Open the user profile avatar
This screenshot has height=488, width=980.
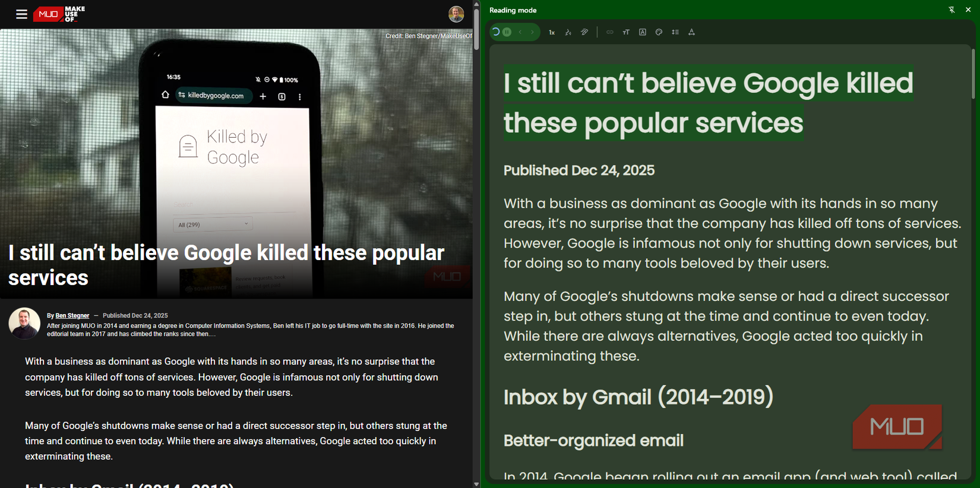[x=456, y=14]
